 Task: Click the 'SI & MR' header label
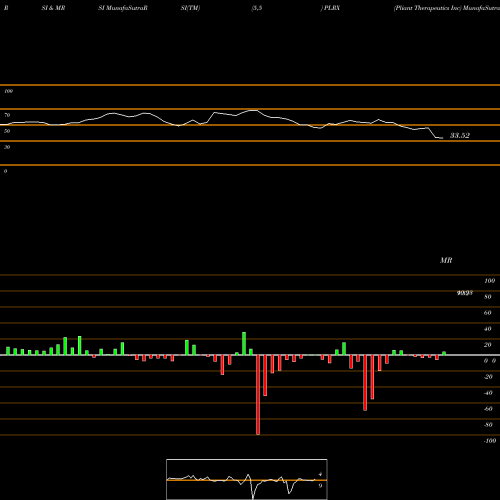click(53, 8)
